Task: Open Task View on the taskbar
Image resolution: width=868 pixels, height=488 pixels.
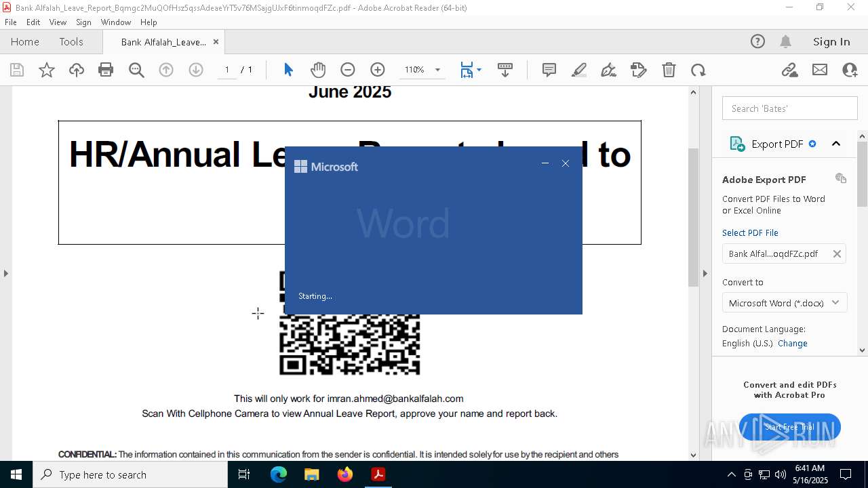Action: click(x=245, y=474)
